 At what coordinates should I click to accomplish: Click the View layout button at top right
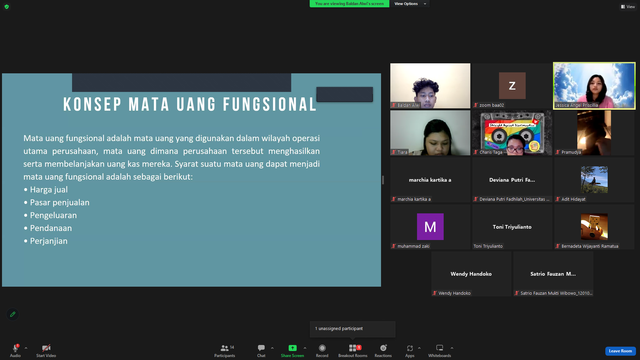[628, 7]
